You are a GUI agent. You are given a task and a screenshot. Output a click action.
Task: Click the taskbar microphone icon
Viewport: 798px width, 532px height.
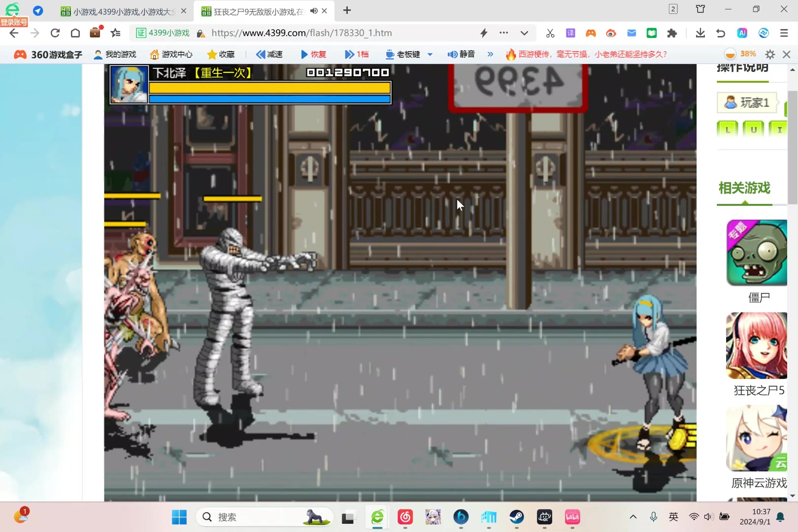(x=653, y=517)
